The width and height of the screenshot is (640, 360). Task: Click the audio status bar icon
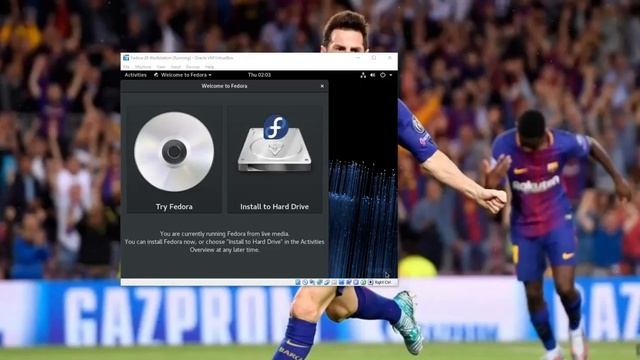click(x=312, y=282)
